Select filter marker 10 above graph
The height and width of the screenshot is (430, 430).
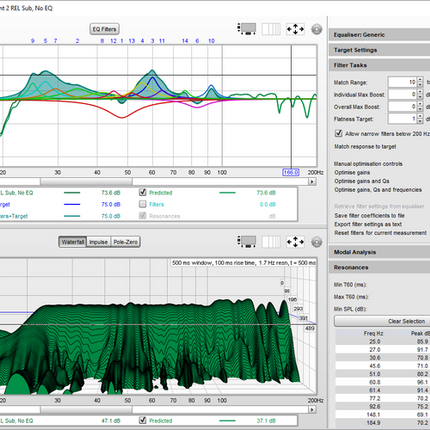(211, 41)
